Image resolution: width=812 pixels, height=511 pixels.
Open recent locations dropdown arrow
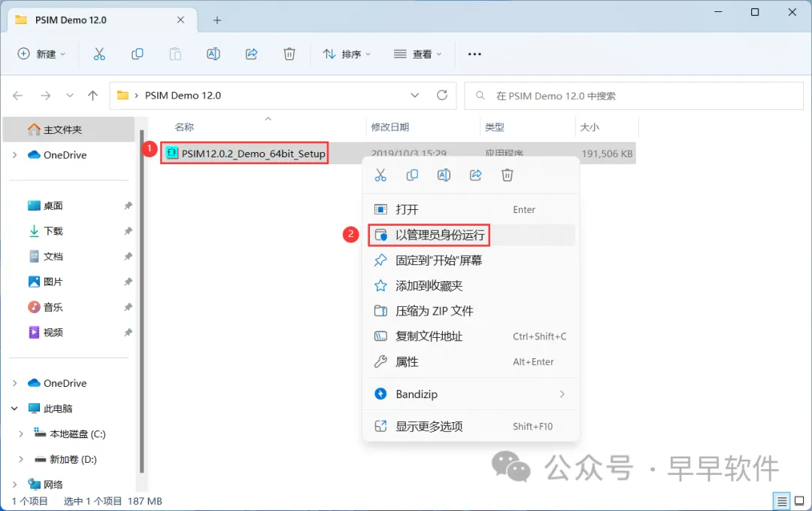[x=70, y=96]
